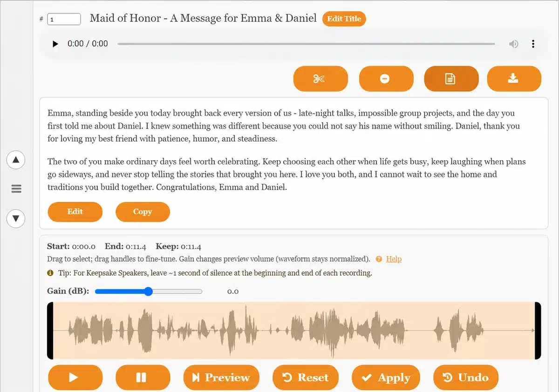Click the "Keep: 0:11.4" value
This screenshot has width=559, height=392.
(x=178, y=247)
